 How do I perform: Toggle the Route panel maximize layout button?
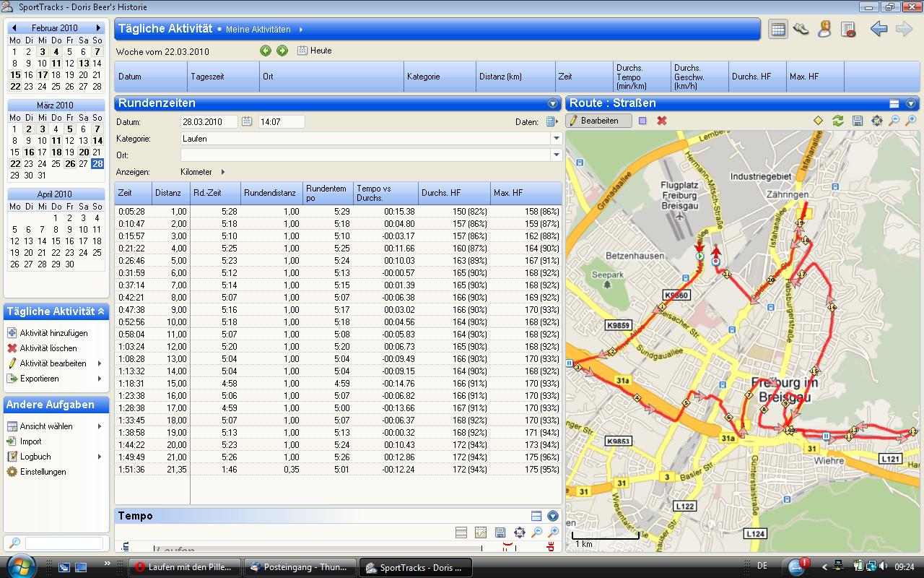(894, 103)
